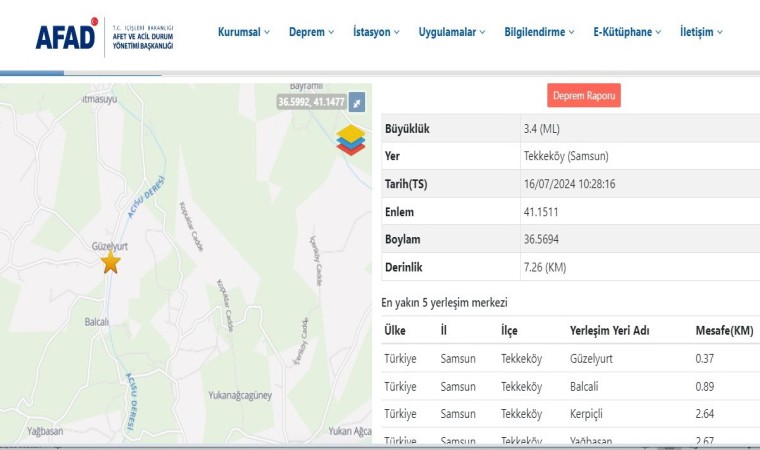Click the coordinates readout on the map
This screenshot has height=450, width=760.
(311, 102)
